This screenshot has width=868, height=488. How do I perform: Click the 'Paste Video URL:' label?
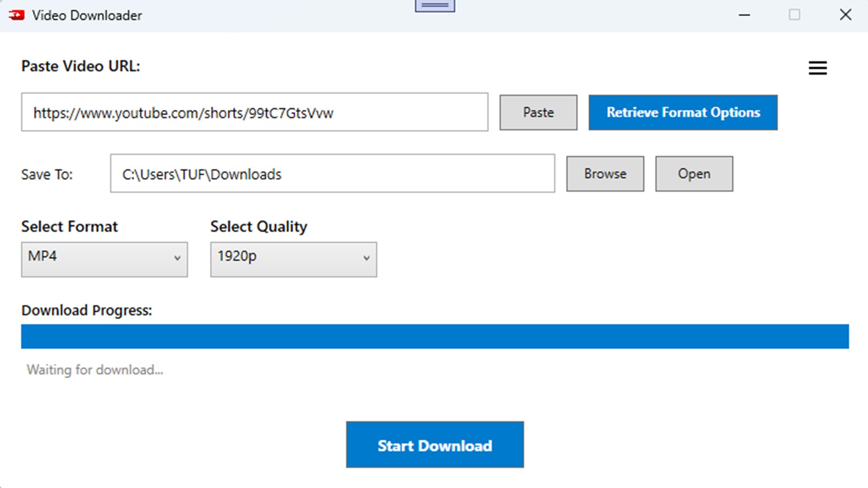coord(80,66)
